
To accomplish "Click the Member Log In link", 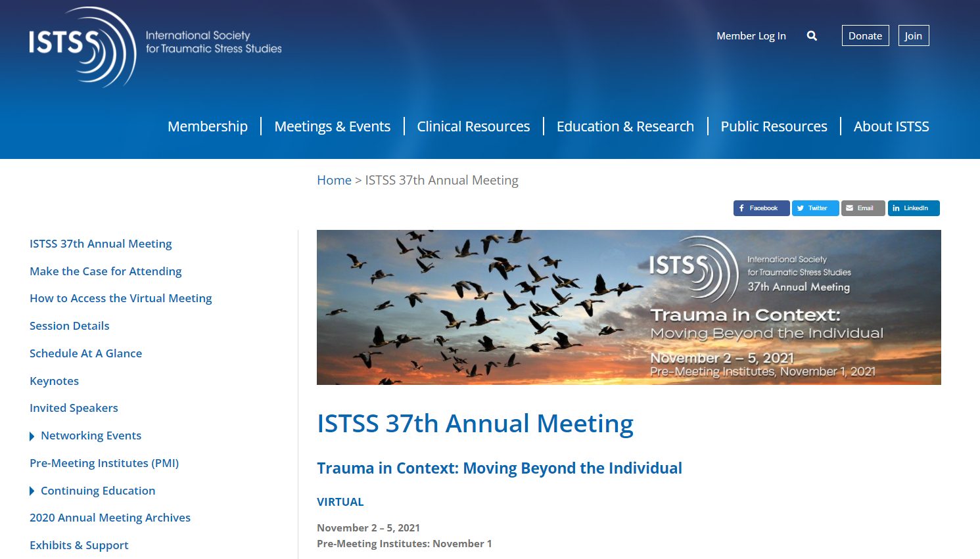I will [751, 36].
